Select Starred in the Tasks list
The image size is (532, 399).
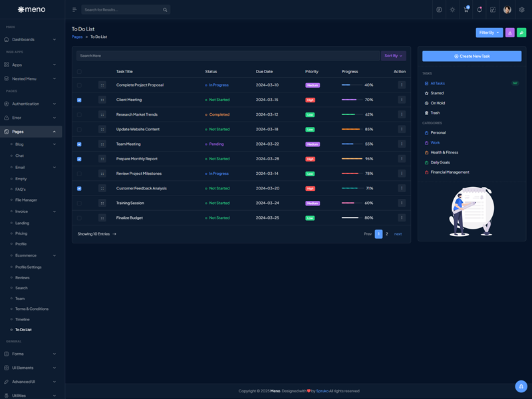tap(437, 93)
